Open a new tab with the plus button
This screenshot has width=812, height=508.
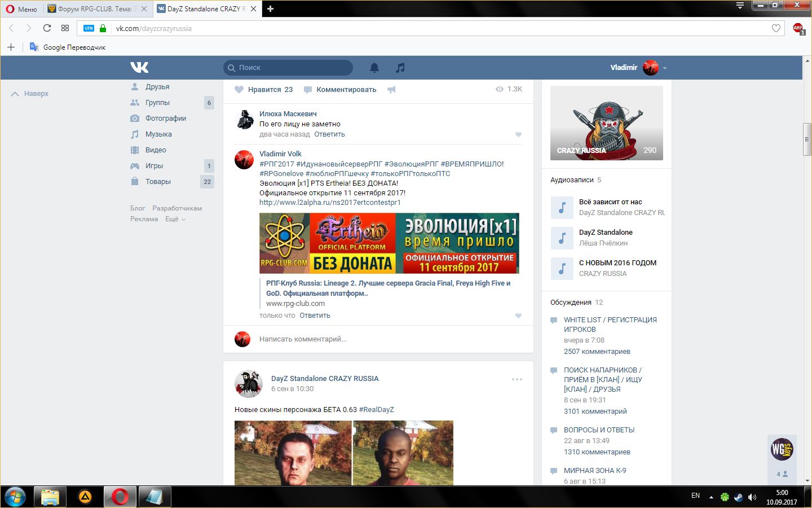tap(270, 8)
